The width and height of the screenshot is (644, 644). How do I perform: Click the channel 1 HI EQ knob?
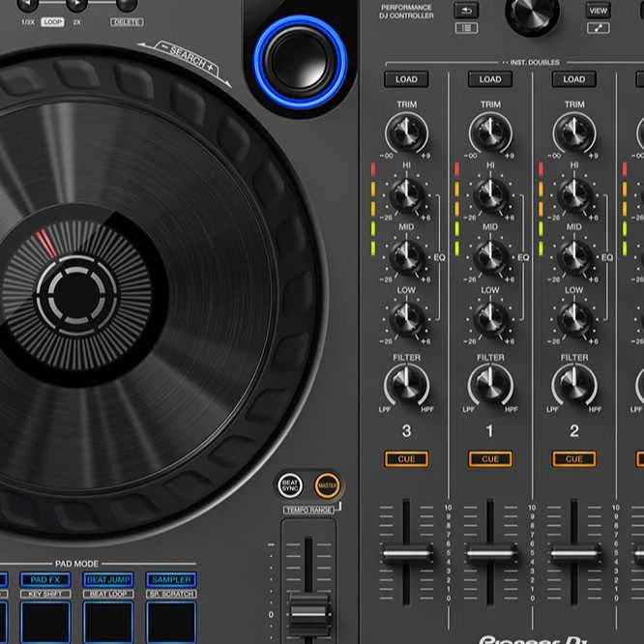490,195
